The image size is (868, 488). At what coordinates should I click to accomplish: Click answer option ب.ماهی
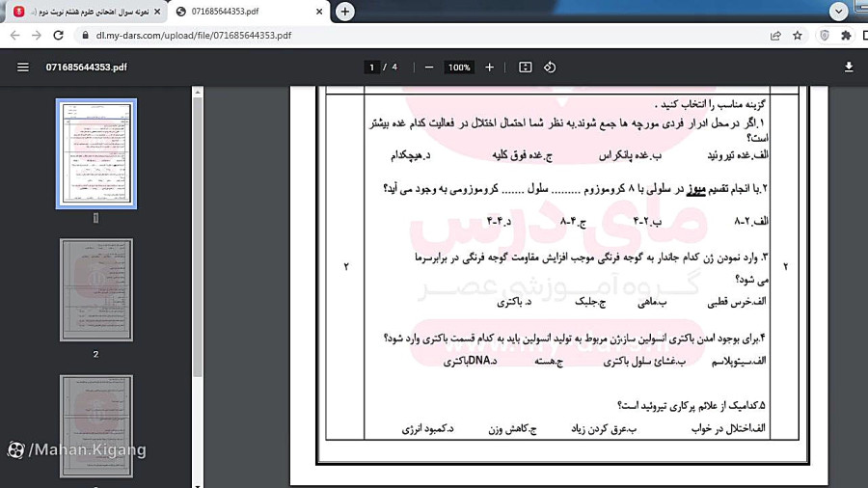coord(652,302)
